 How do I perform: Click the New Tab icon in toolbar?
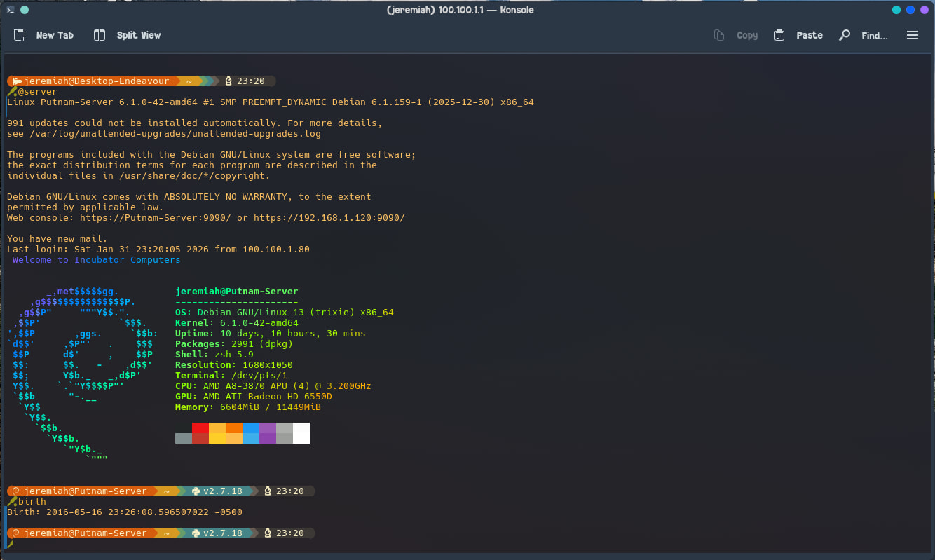pos(20,35)
